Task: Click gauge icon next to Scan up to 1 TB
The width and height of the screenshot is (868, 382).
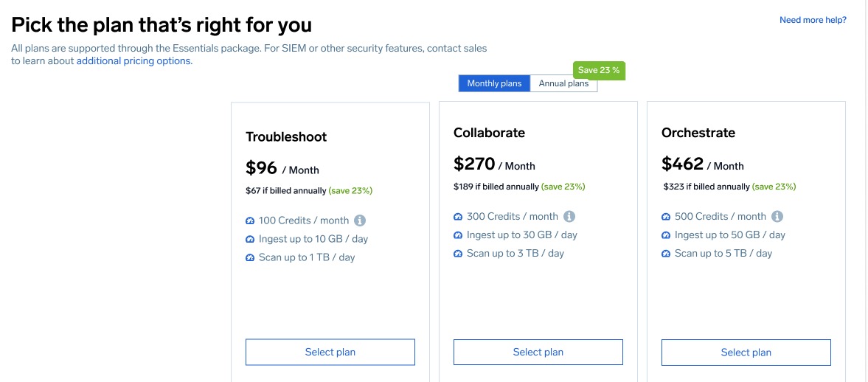Action: click(250, 258)
